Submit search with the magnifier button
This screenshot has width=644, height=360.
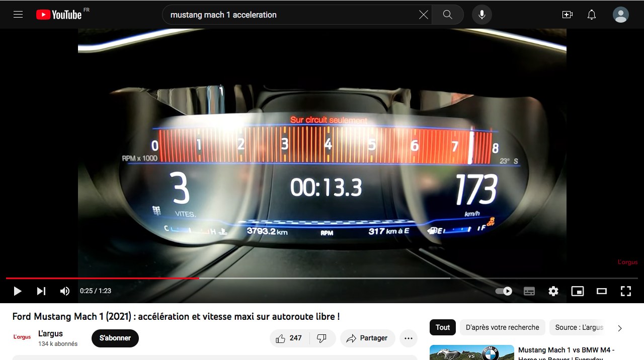[x=448, y=15]
